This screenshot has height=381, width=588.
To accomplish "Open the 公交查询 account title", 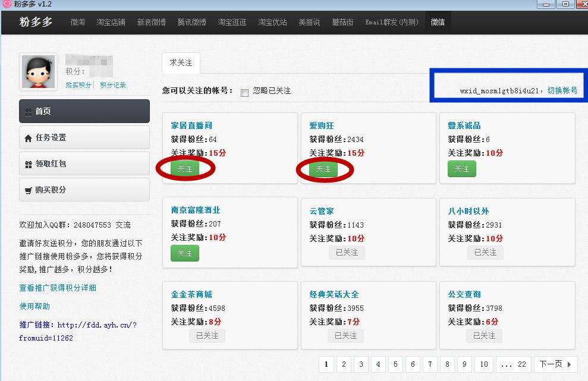I will (x=464, y=294).
